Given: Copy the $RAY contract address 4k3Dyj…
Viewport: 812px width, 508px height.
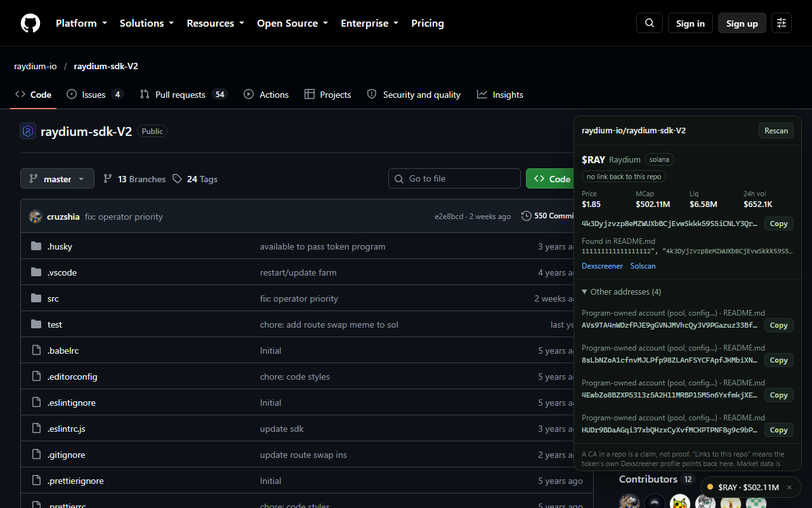Looking at the screenshot, I should 778,224.
